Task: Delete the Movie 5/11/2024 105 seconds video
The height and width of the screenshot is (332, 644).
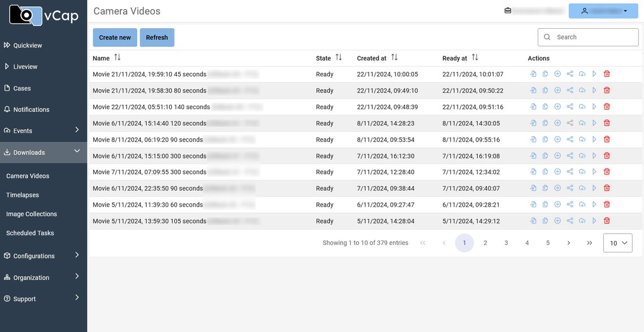Action: tap(607, 221)
